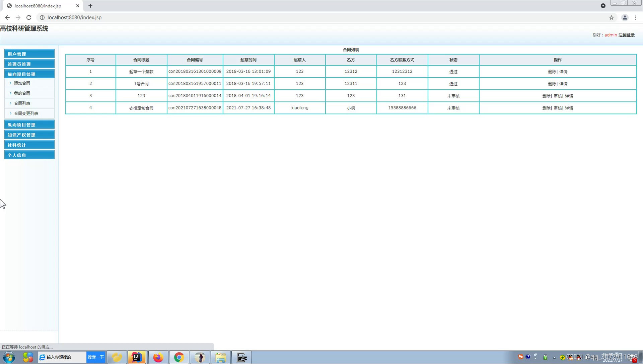
Task: Click the timestamp 2021-07-27 16:38:48
Action: (x=248, y=108)
